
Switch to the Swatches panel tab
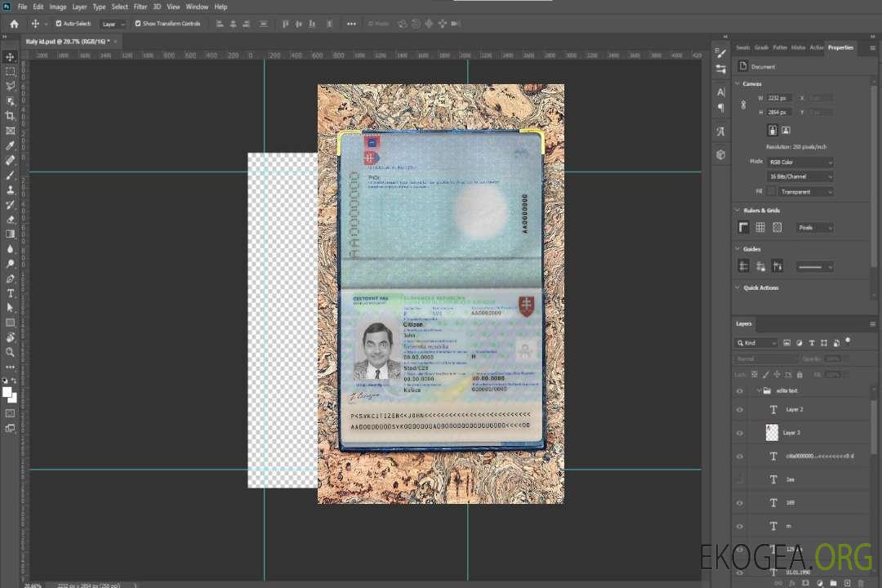(x=742, y=47)
